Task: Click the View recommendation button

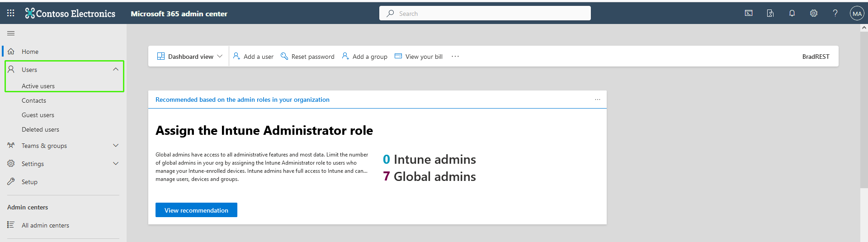Action: pyautogui.click(x=196, y=210)
